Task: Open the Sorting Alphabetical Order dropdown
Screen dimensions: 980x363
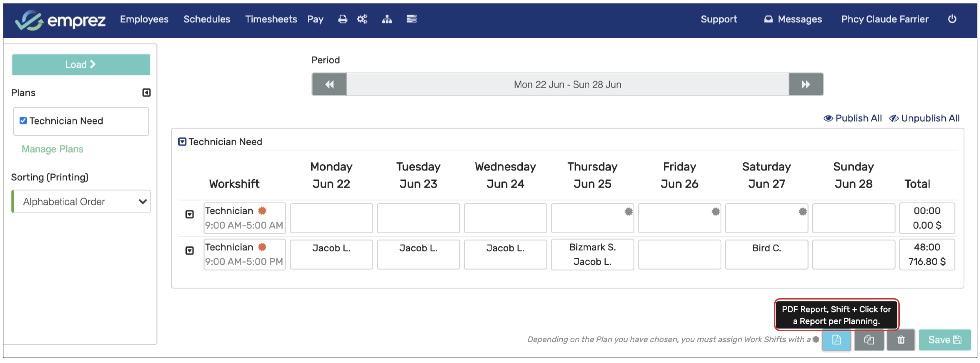Action: pos(81,201)
